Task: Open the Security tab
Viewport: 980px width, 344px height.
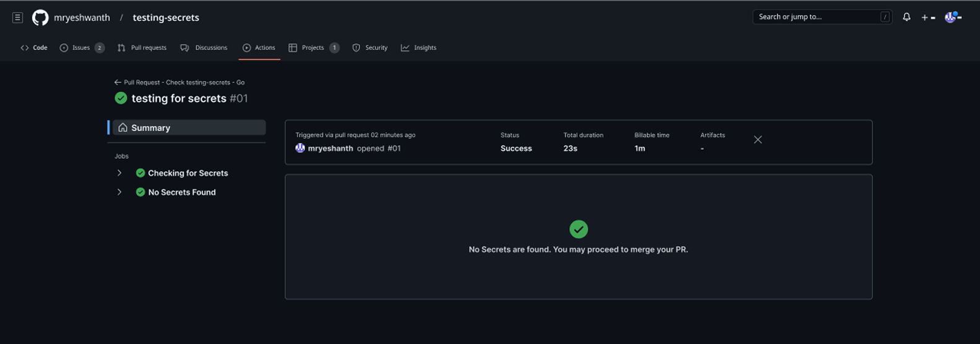Action: (x=370, y=48)
